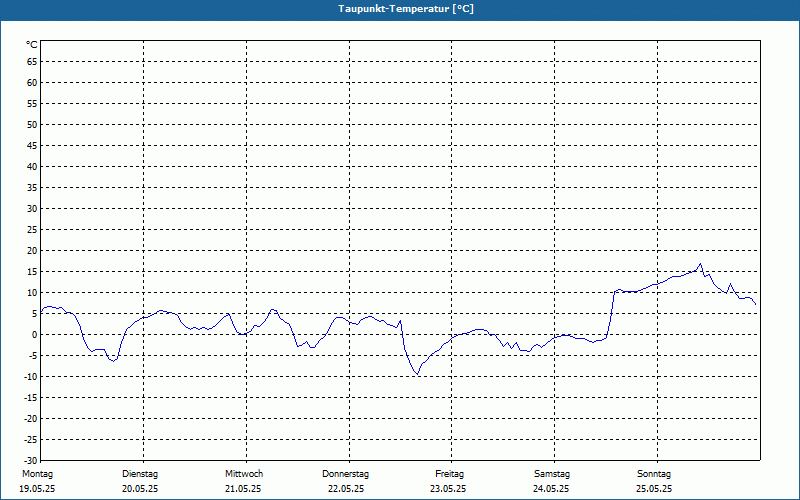Click the steep rise on Samstag curve
This screenshot has height=500, width=800.
tap(611, 314)
